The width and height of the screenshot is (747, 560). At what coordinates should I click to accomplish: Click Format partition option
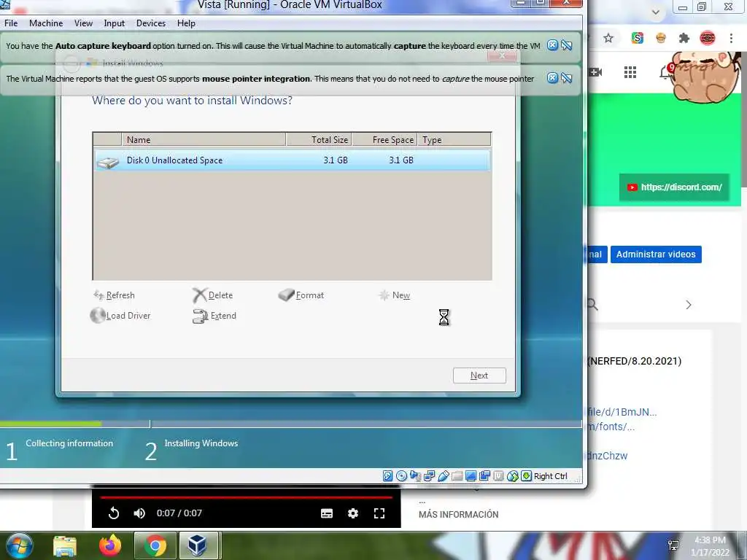(x=301, y=295)
